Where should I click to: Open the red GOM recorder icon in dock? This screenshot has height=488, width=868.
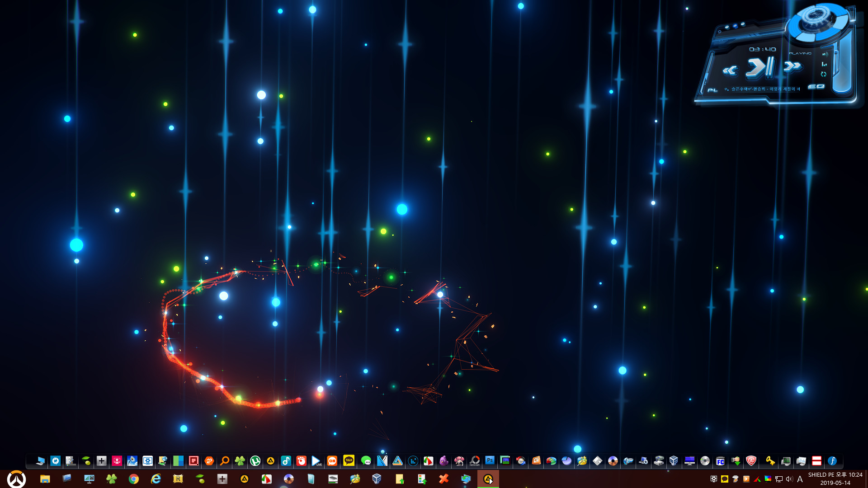pos(301,461)
